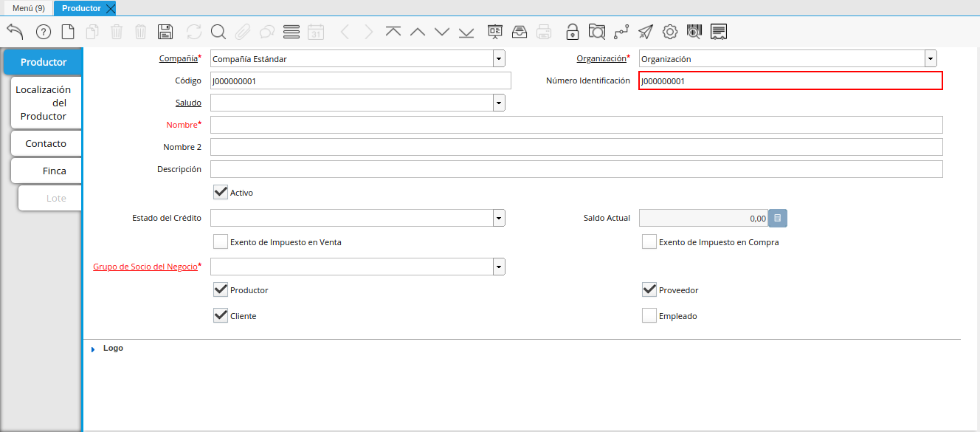Image resolution: width=980 pixels, height=432 pixels.
Task: Click the paper plane send icon
Action: [x=646, y=32]
